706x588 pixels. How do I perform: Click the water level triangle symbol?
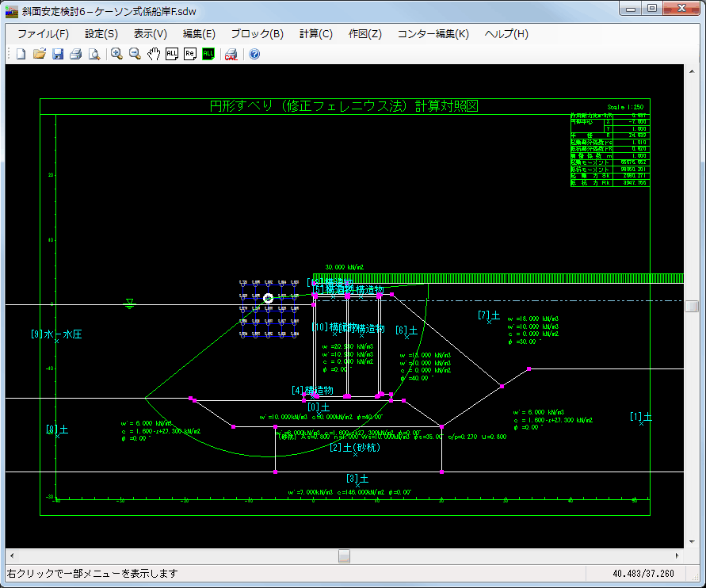130,304
